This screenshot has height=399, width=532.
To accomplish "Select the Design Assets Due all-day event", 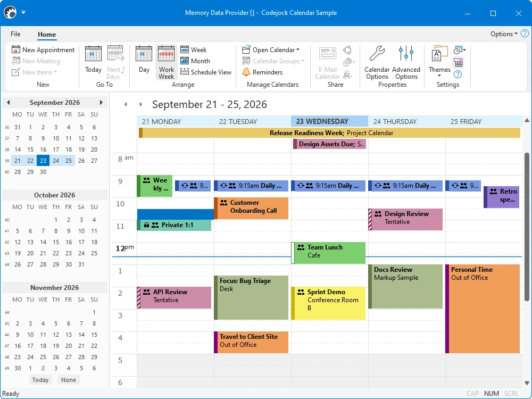I will pos(329,144).
